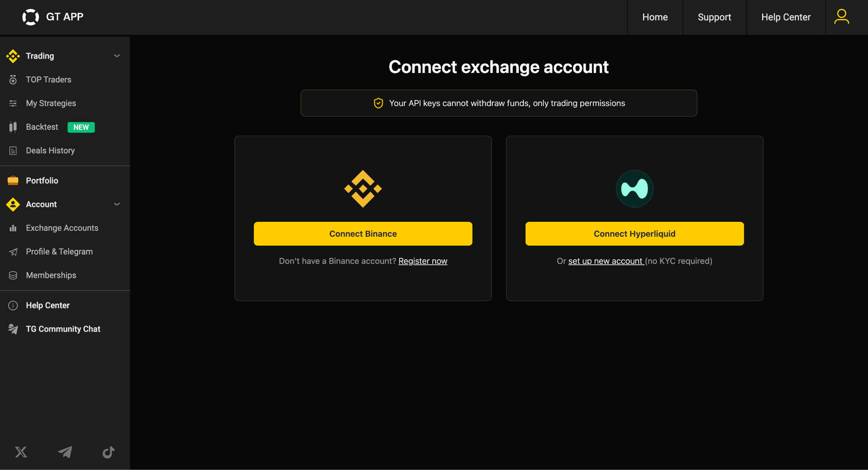This screenshot has height=470, width=868.
Task: Click "Don't have a Binance account?" text
Action: pyautogui.click(x=337, y=261)
